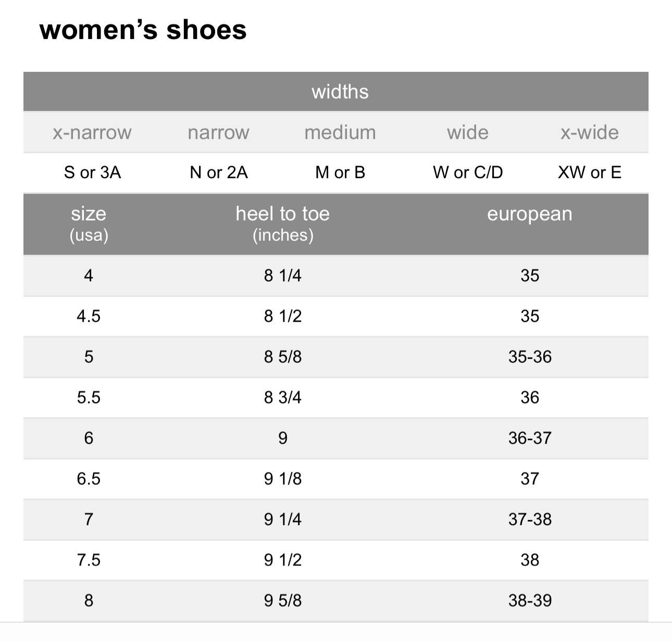This screenshot has width=672, height=641.
Task: Click the 8 5/8 inches measurement
Action: click(282, 357)
